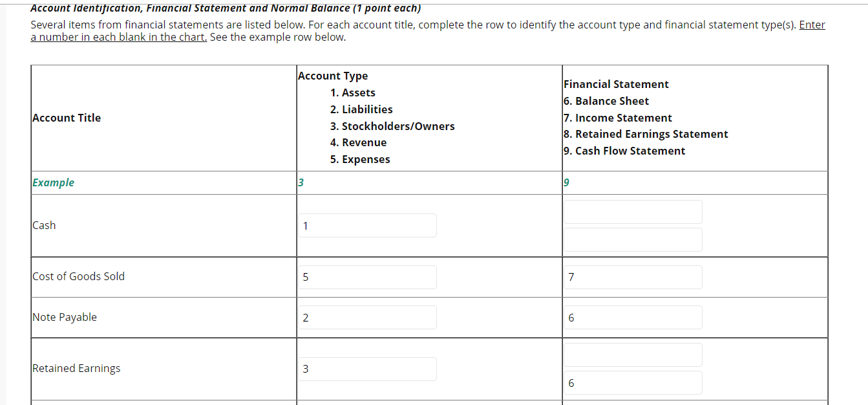
Task: Click the Note Payable row label
Action: point(65,317)
